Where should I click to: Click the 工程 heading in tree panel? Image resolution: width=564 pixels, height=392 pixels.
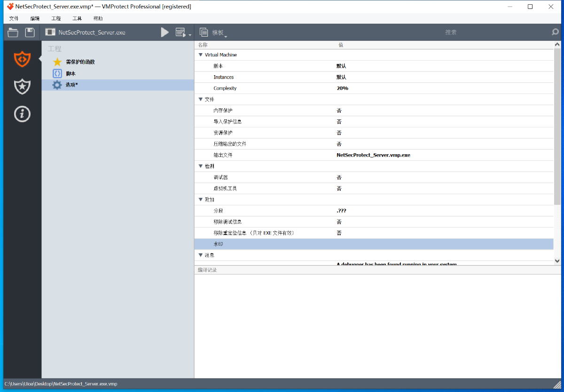click(55, 49)
